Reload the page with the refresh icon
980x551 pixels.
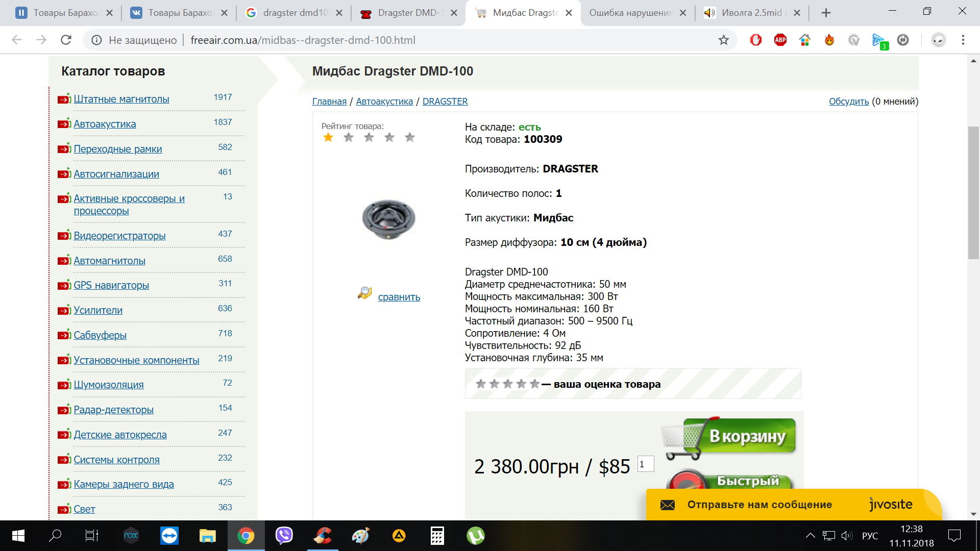66,40
